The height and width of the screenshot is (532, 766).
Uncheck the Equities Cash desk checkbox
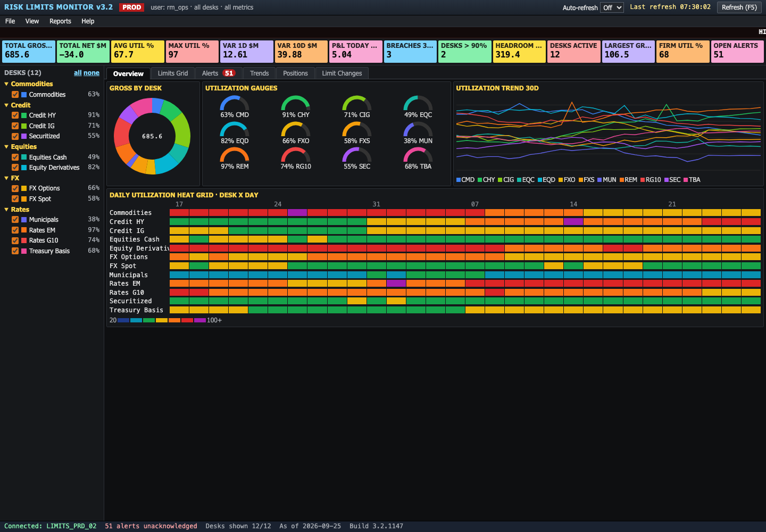coord(15,157)
